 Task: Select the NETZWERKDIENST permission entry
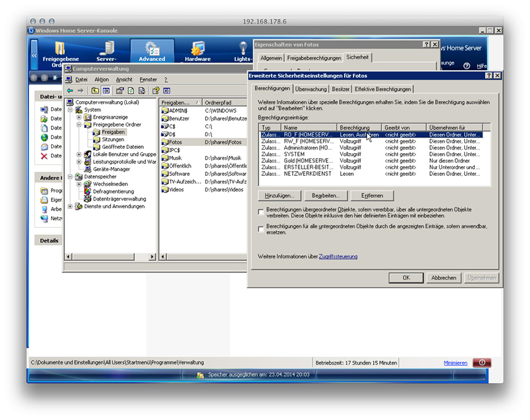(372, 174)
